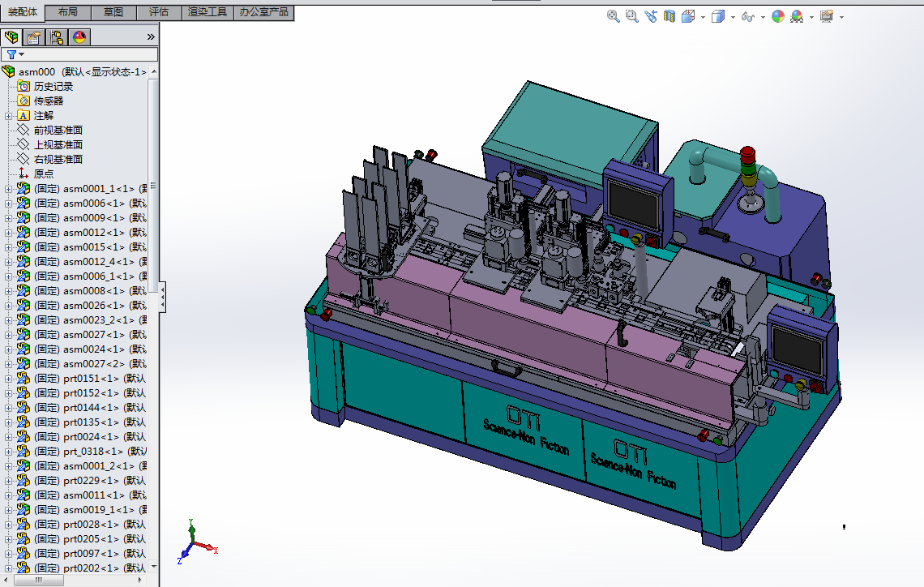Open the View Settings dropdown arrow

pos(841,18)
